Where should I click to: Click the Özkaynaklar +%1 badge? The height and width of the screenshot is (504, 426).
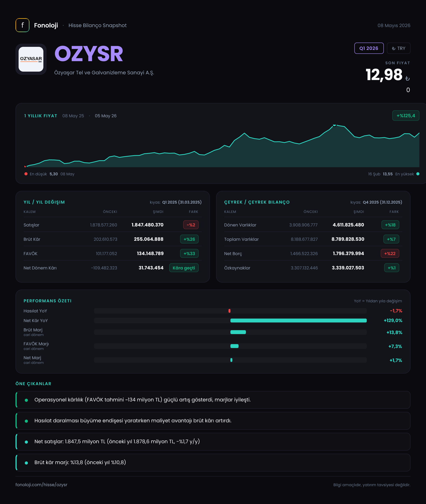coord(392,268)
